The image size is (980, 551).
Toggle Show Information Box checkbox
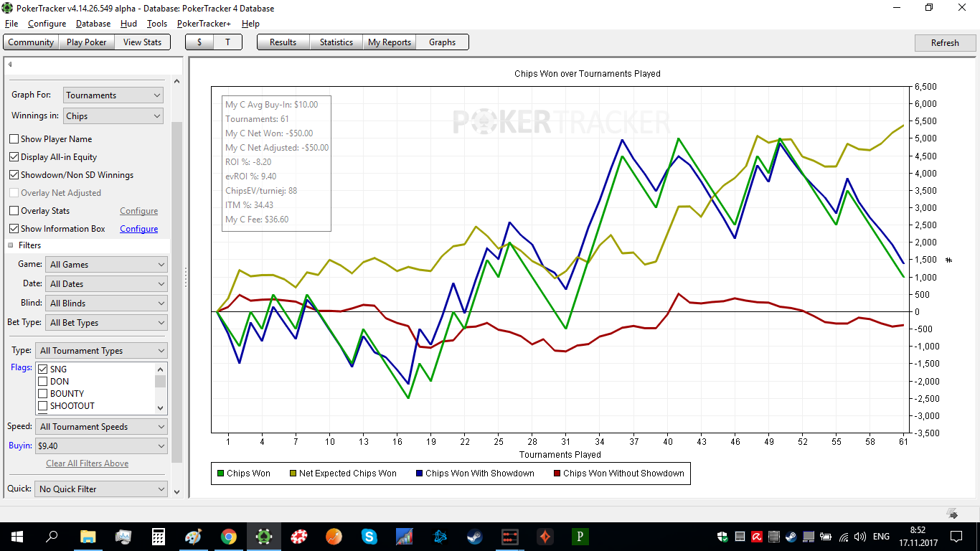pyautogui.click(x=14, y=229)
